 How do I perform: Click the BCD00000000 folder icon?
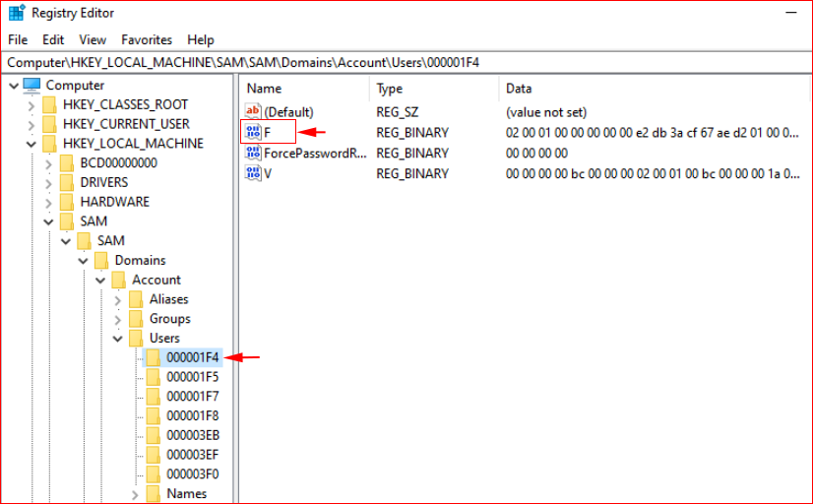click(x=66, y=163)
